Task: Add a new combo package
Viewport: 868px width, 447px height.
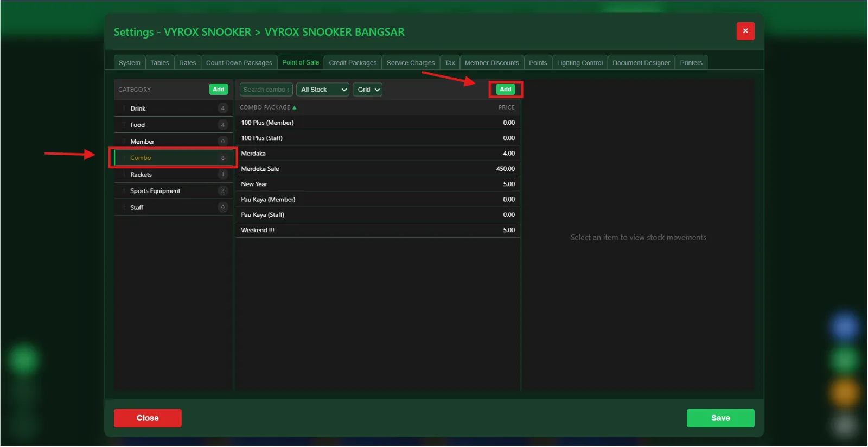Action: coord(506,90)
